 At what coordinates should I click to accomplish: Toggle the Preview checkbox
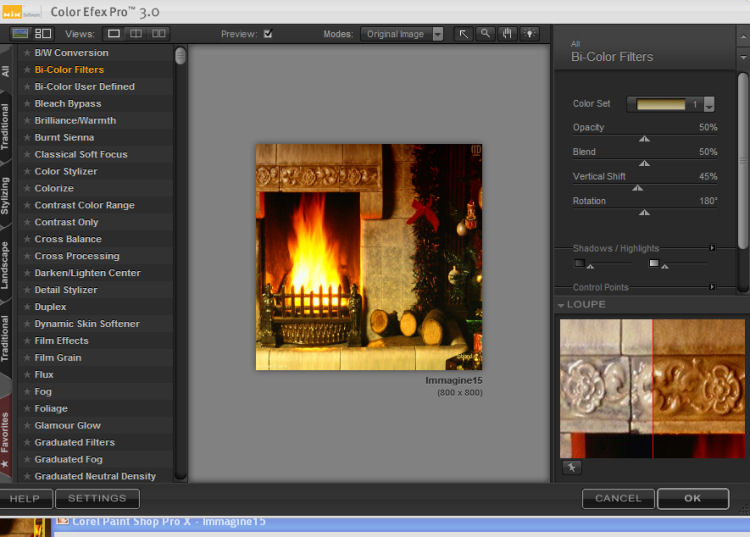(268, 33)
